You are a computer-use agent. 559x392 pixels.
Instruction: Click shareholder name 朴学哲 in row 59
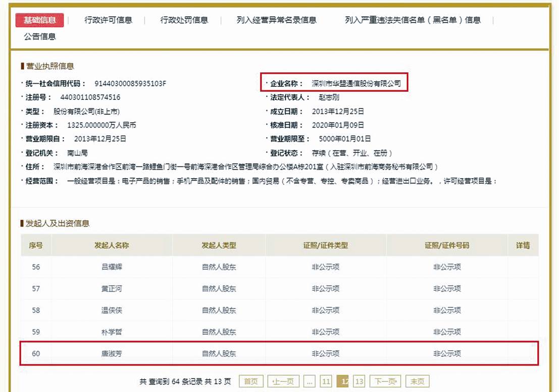click(x=112, y=332)
